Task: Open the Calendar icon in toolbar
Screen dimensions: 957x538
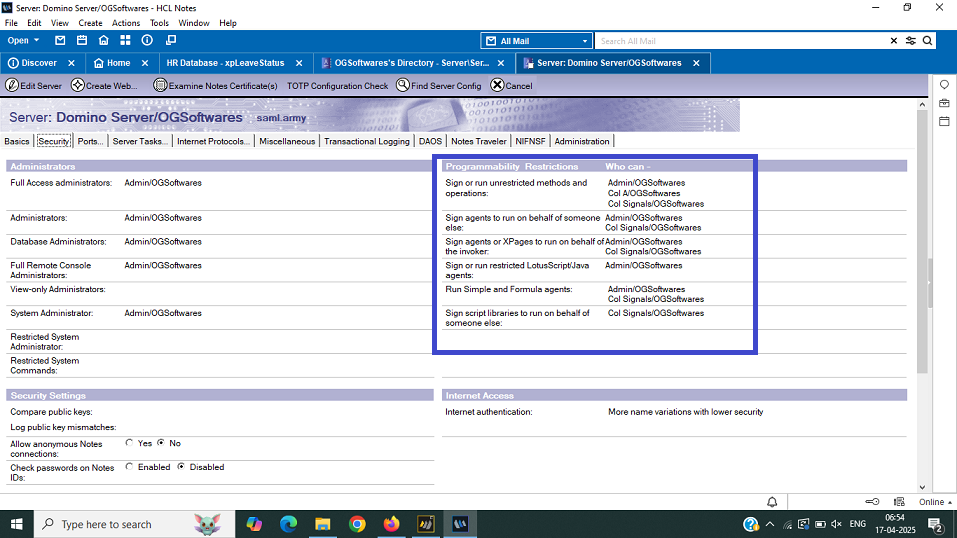Action: pos(82,40)
